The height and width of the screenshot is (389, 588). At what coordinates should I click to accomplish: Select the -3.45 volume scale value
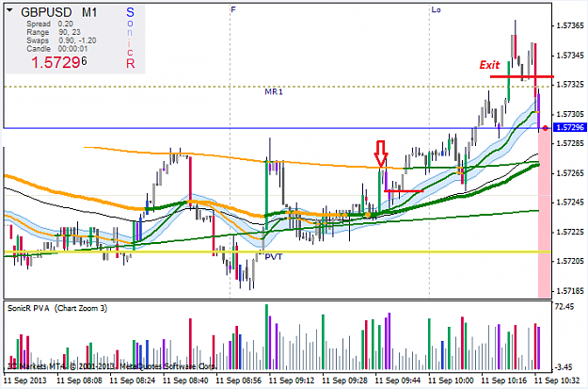(564, 366)
